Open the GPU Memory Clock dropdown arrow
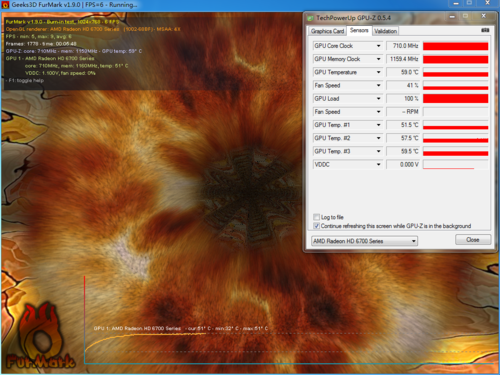This screenshot has width=500, height=375. [378, 59]
